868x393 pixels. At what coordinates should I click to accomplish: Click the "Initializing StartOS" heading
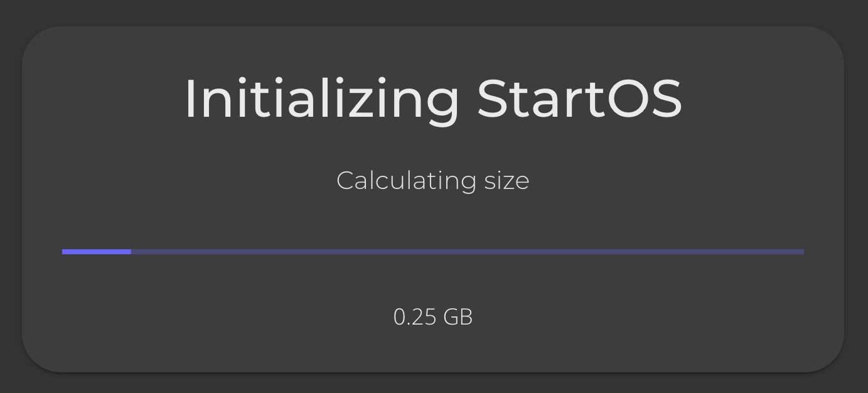click(x=433, y=99)
